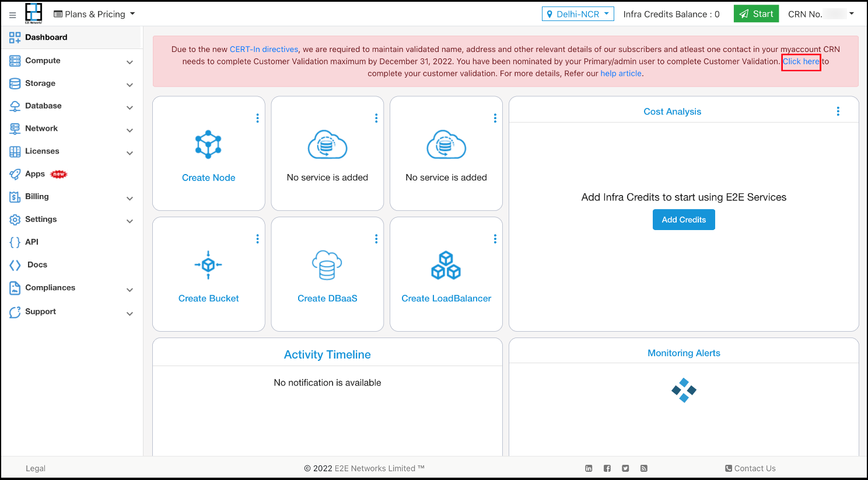Click the Create DBaaS link text
Viewport: 868px width, 480px height.
pyautogui.click(x=327, y=298)
